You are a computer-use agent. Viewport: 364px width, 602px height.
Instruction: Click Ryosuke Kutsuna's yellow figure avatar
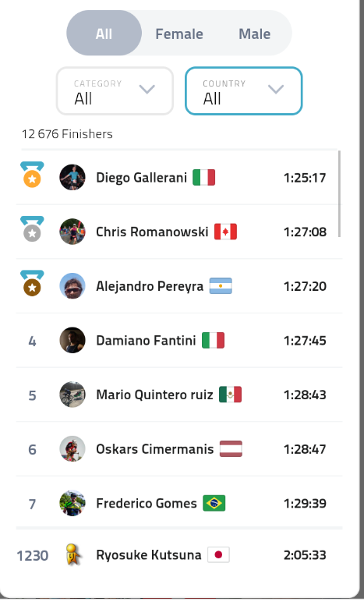[x=72, y=554]
